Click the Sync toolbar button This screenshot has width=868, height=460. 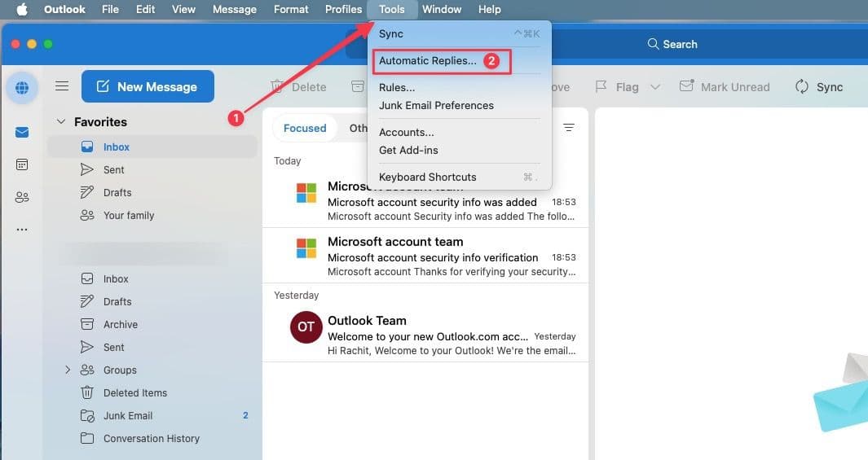tap(818, 87)
